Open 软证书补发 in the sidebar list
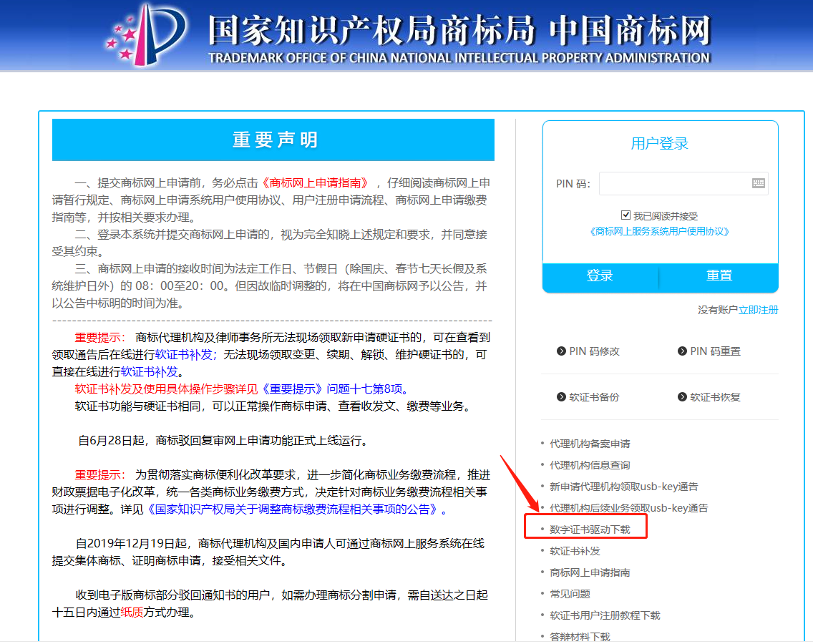813x644 pixels. (575, 551)
